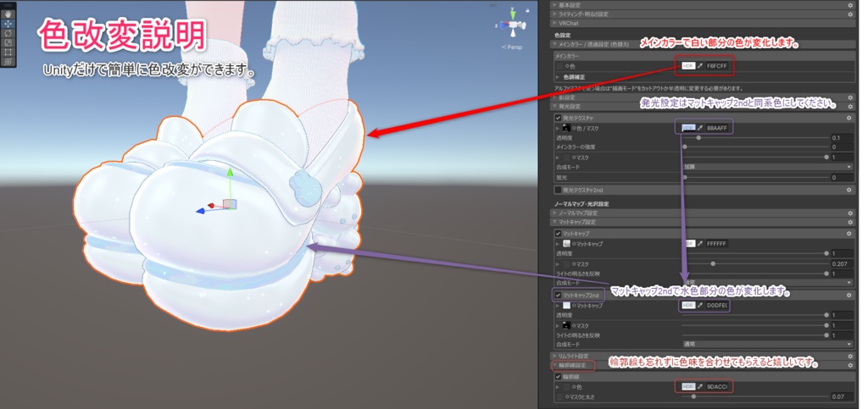Open gear menu for ノーマルマップ設定
The height and width of the screenshot is (409, 868).
coord(849,213)
